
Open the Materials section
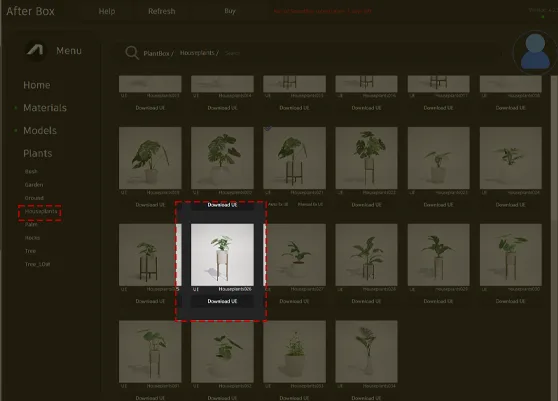point(45,108)
